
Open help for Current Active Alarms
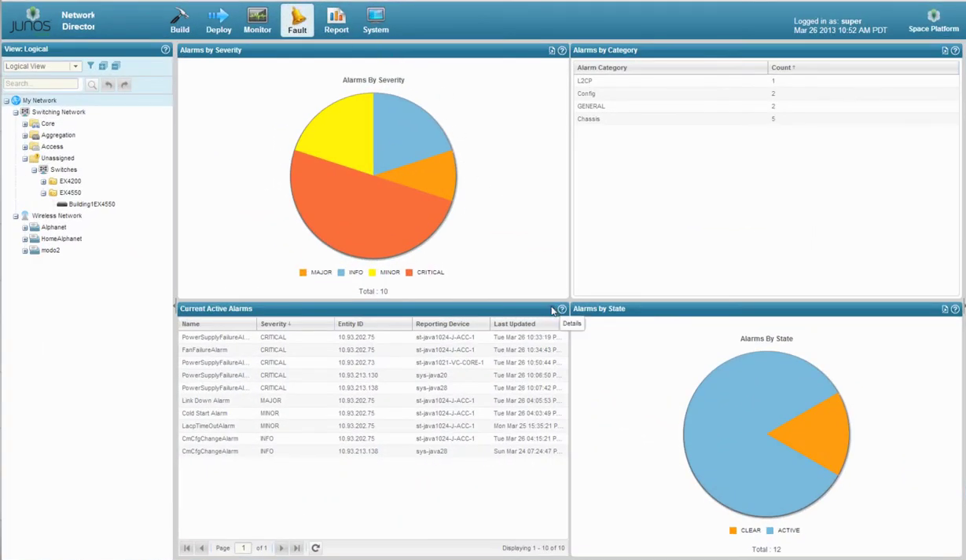562,309
